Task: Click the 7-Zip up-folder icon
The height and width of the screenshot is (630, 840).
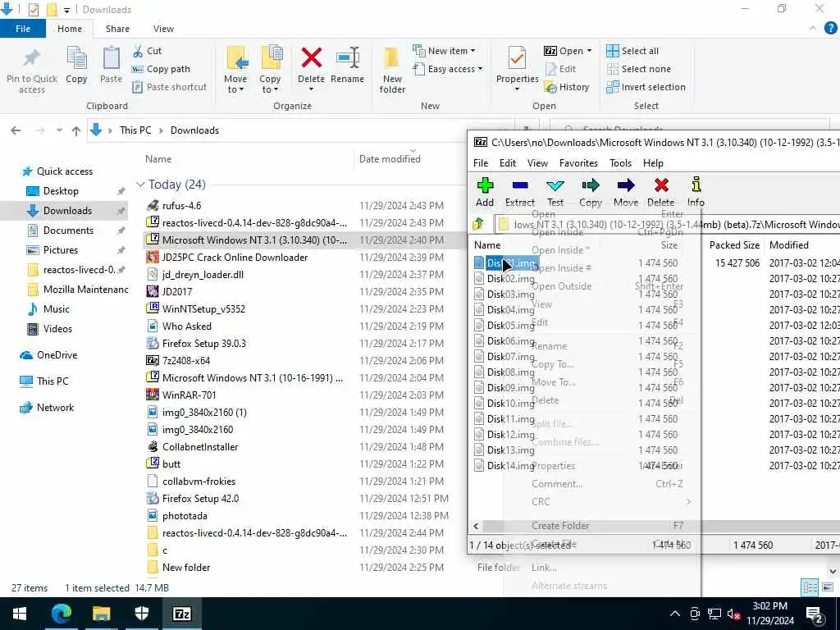Action: 478,224
